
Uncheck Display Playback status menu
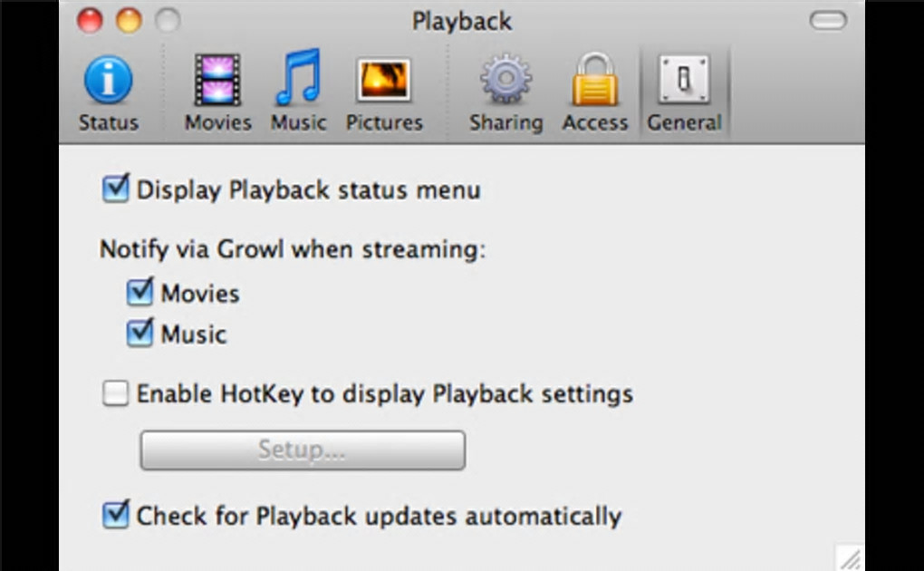pyautogui.click(x=115, y=189)
